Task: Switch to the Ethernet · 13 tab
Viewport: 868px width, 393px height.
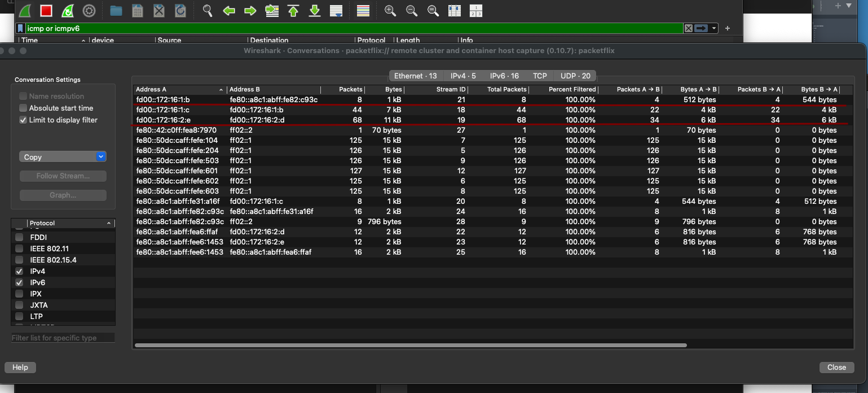Action: 415,76
